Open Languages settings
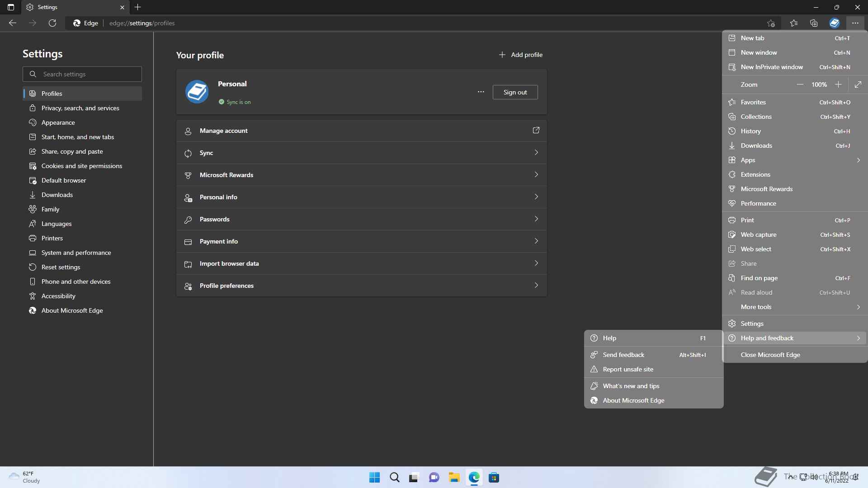 (x=82, y=224)
